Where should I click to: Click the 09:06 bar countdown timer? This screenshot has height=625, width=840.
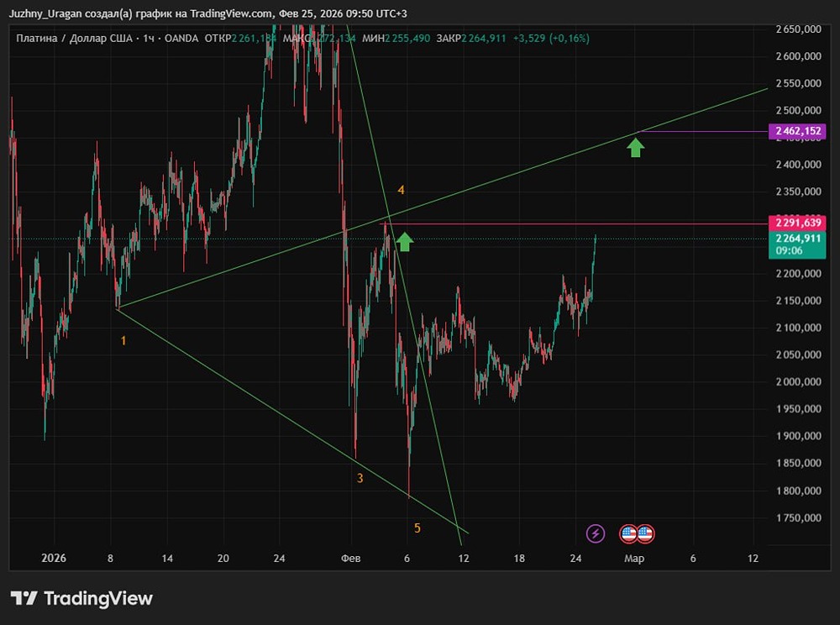click(x=789, y=250)
